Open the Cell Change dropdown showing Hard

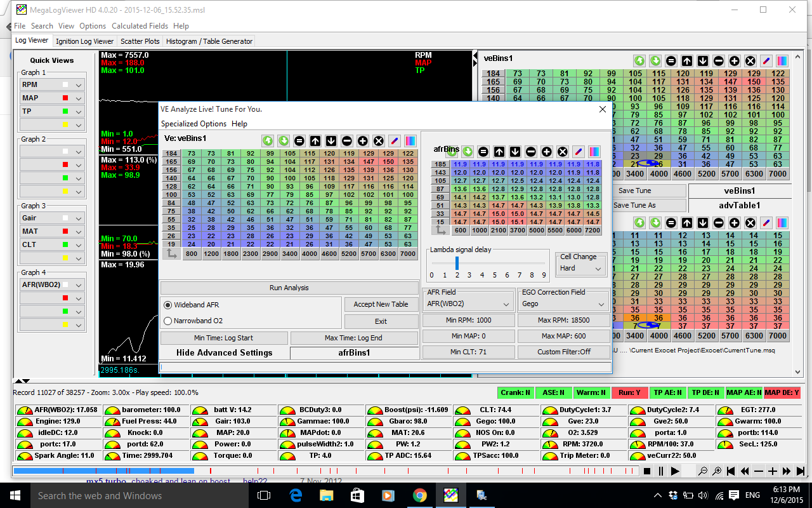[x=580, y=268]
